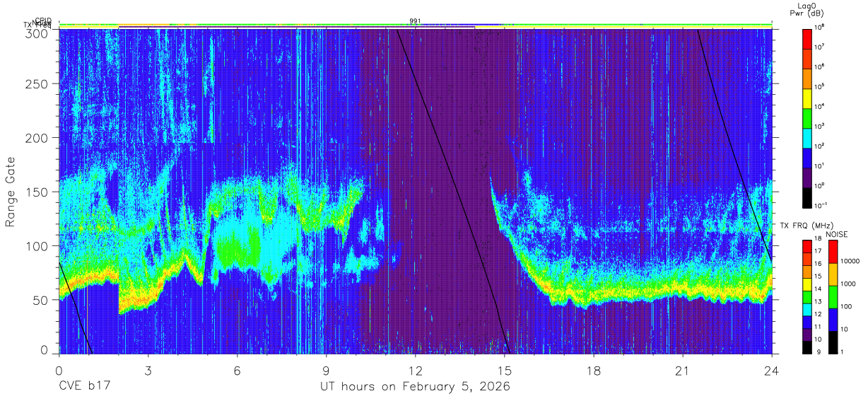868x401 pixels.
Task: Click the x-axis tick label '9'
Action: pos(326,371)
